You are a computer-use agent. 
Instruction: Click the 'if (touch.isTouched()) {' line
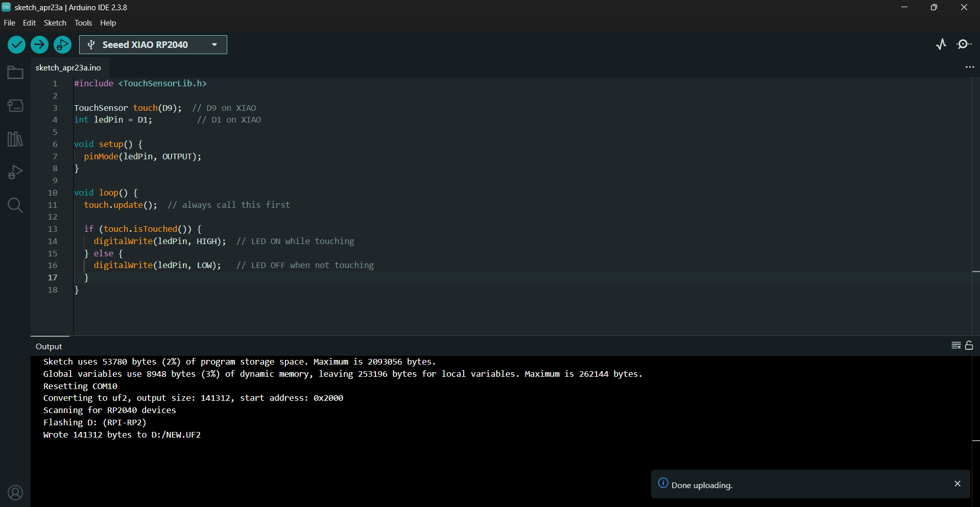click(142, 229)
